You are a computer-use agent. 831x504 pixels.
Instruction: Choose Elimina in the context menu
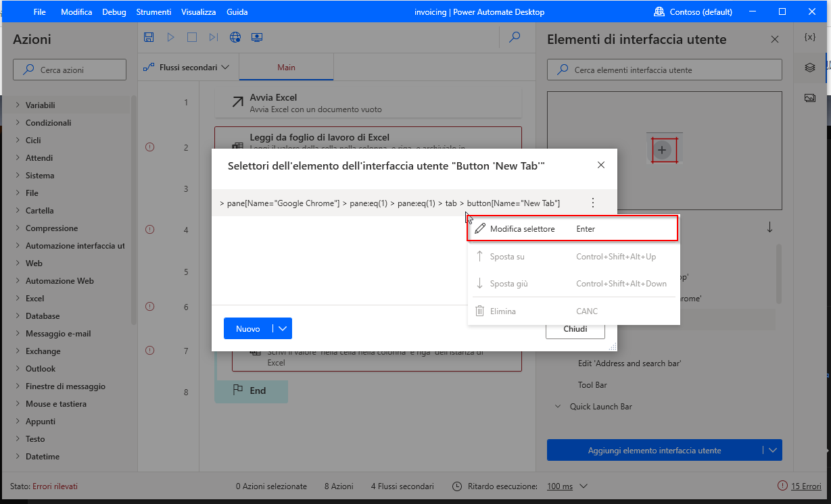click(x=573, y=311)
